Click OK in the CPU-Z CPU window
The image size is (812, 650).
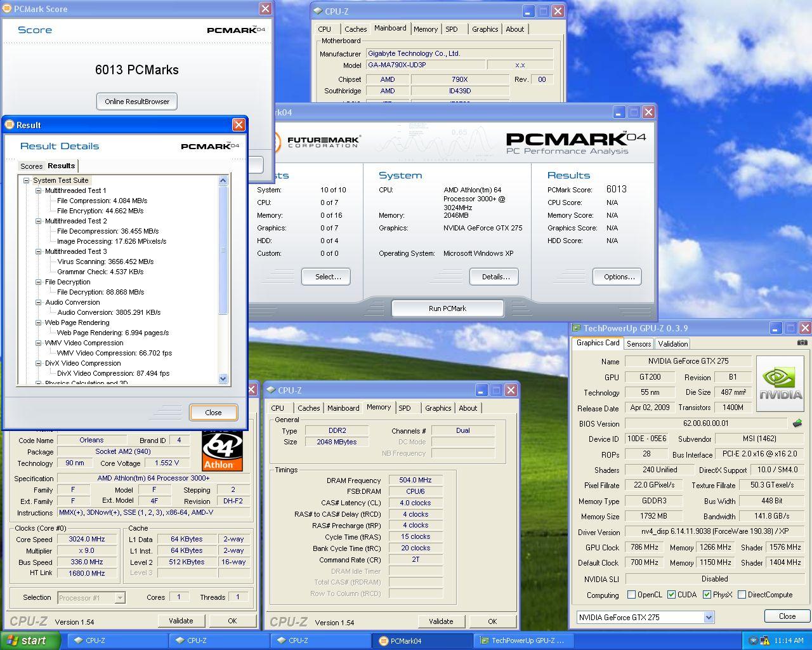232,621
